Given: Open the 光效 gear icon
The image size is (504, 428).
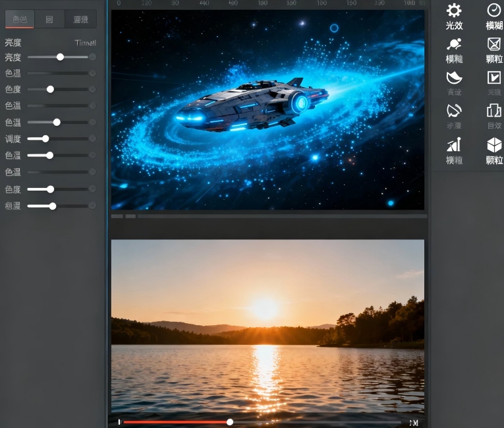Looking at the screenshot, I should [x=454, y=11].
